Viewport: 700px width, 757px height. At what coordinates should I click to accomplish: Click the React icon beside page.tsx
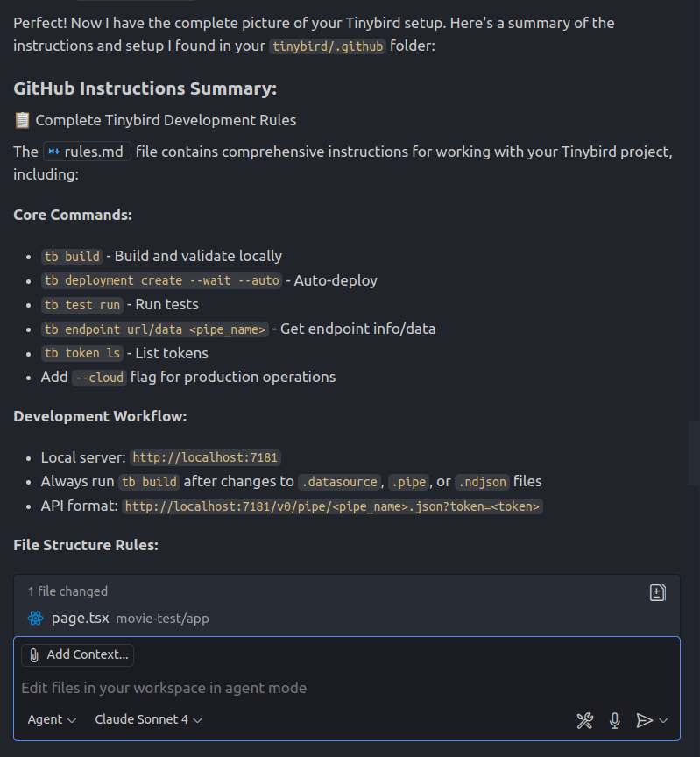[35, 618]
